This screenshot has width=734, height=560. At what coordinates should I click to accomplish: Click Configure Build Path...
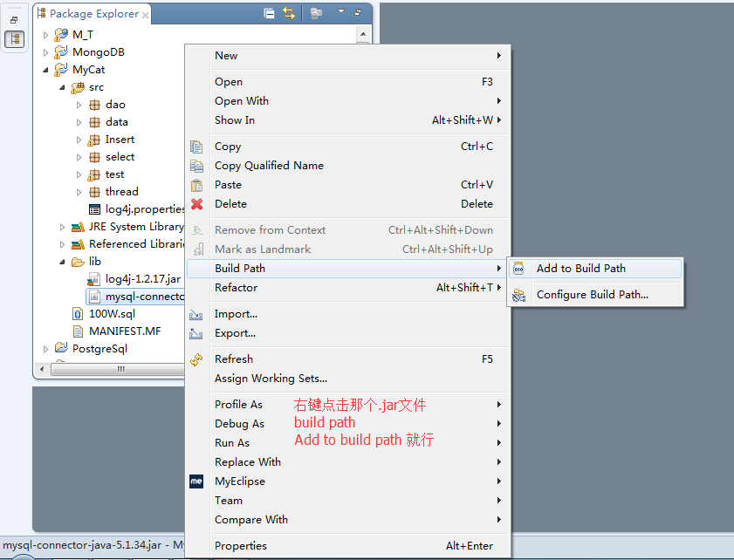(595, 295)
